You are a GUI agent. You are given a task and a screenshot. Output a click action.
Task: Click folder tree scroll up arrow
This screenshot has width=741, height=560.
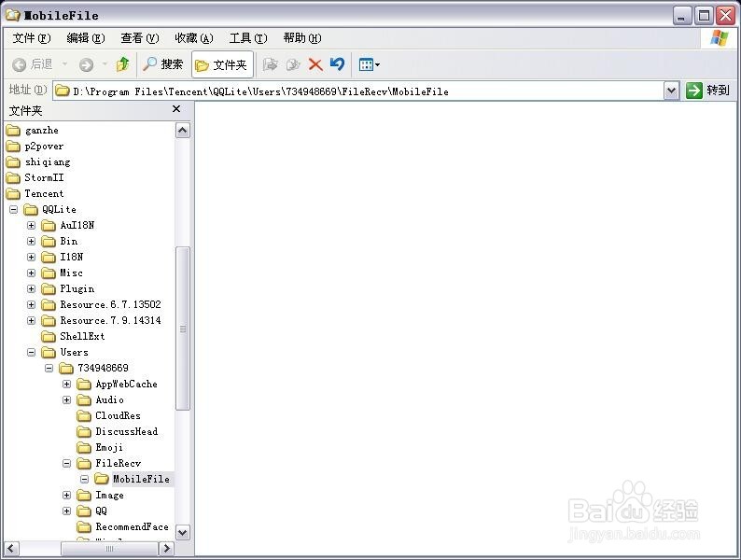(183, 131)
